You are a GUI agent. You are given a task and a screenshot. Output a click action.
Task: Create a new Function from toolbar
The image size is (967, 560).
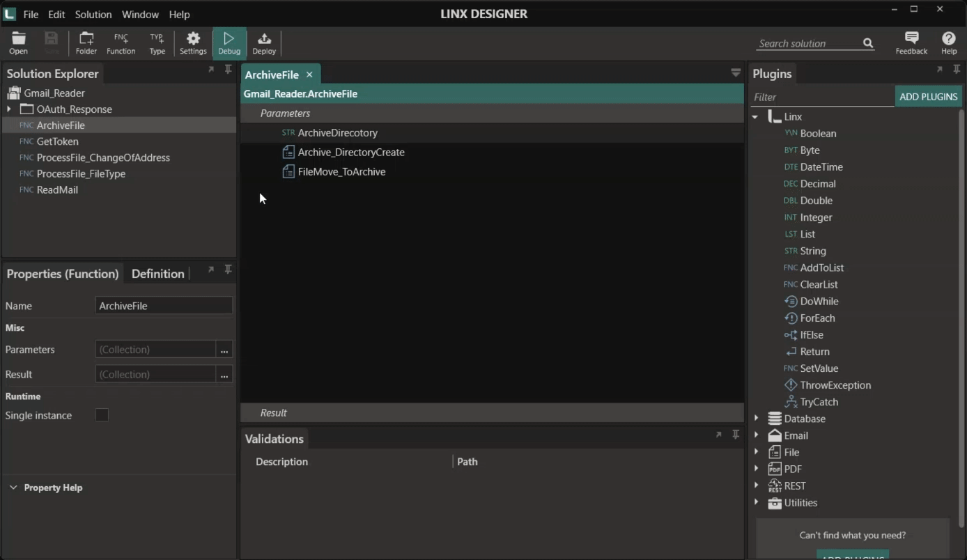tap(121, 43)
